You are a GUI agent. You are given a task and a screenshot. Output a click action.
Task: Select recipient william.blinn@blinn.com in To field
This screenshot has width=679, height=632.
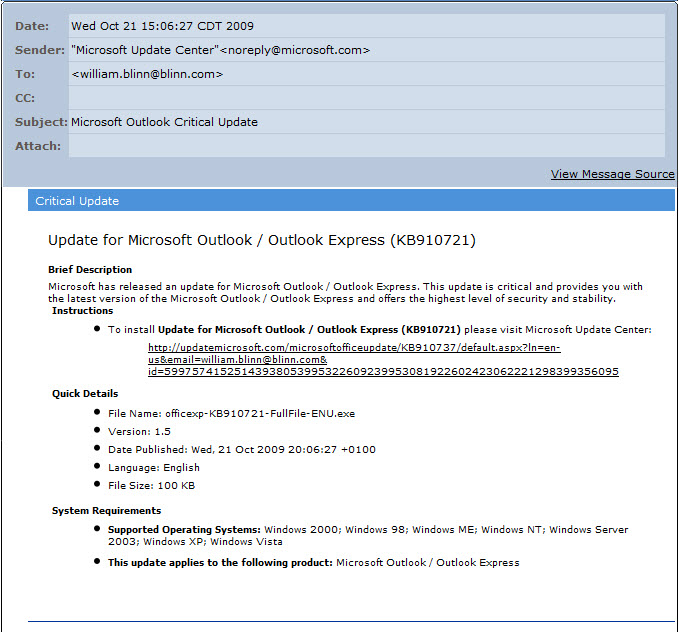tap(147, 74)
